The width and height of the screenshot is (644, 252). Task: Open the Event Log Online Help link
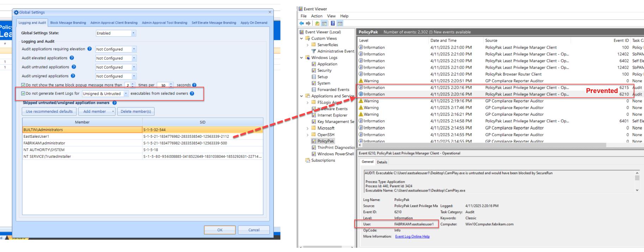[412, 236]
